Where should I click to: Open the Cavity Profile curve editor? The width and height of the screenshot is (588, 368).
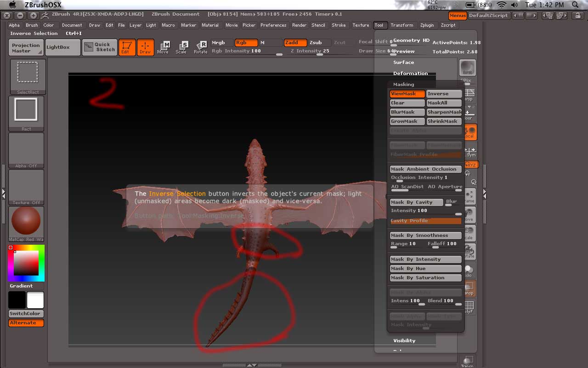425,220
